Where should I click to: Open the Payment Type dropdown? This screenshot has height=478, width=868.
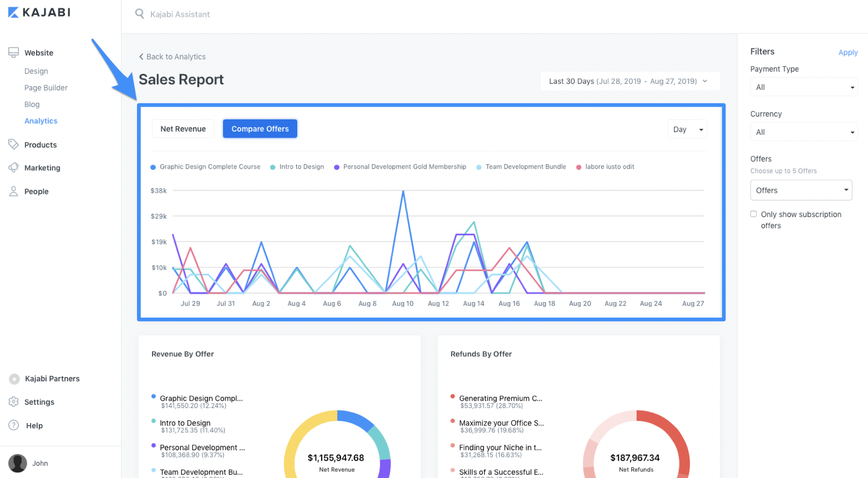(804, 87)
